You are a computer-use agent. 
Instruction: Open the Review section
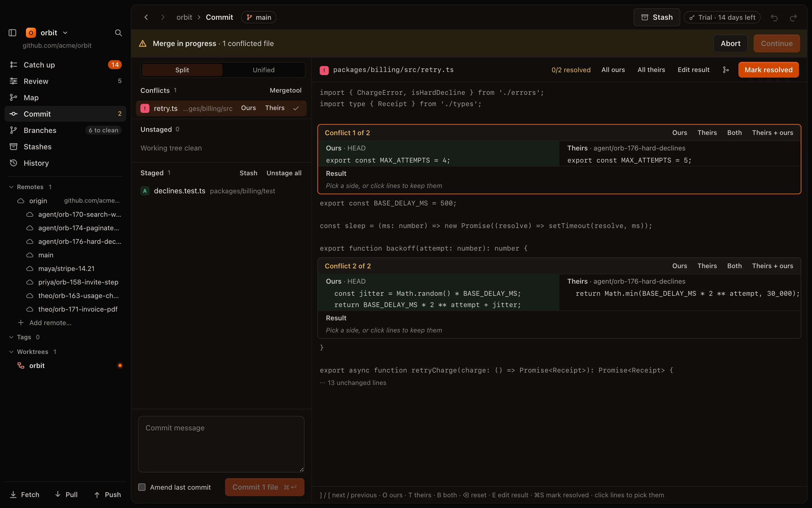65,81
